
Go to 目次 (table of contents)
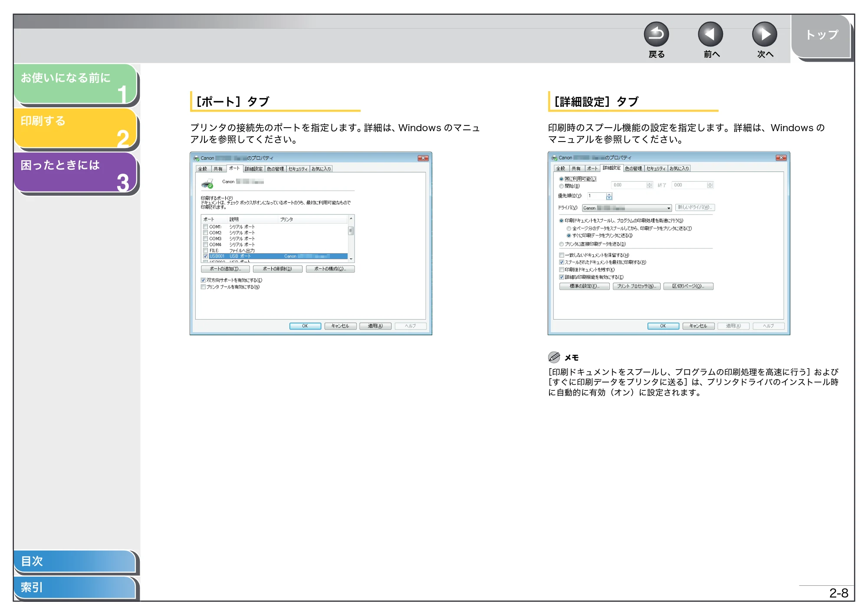coord(75,561)
